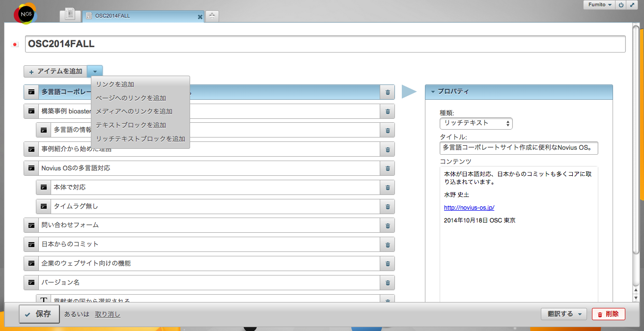Screen dimensions: 644x331
Task: Click the type icon of 企業のウェブサイト向けの機能 row
Action: [x=31, y=263]
